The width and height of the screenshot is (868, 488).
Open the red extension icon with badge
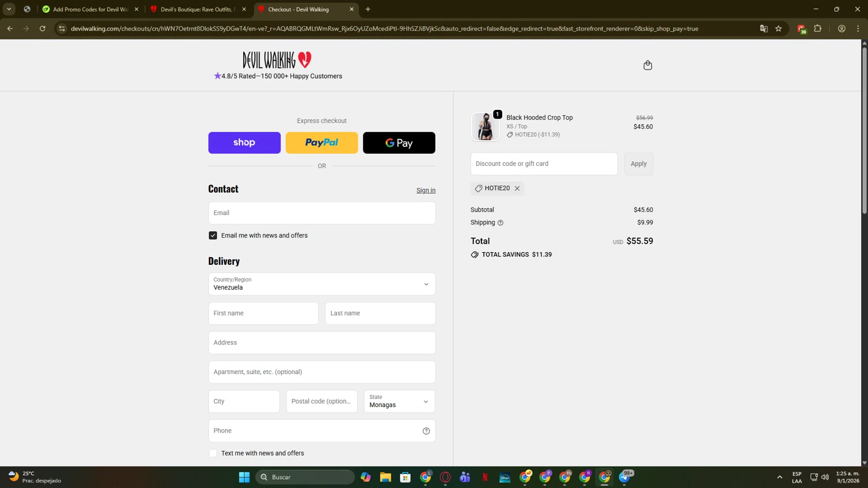pyautogui.click(x=801, y=29)
